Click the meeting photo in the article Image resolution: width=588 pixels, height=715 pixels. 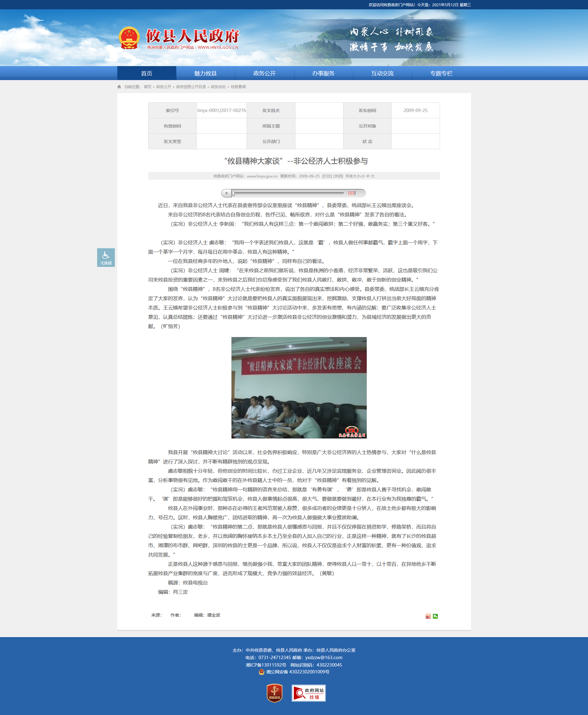[x=299, y=388]
